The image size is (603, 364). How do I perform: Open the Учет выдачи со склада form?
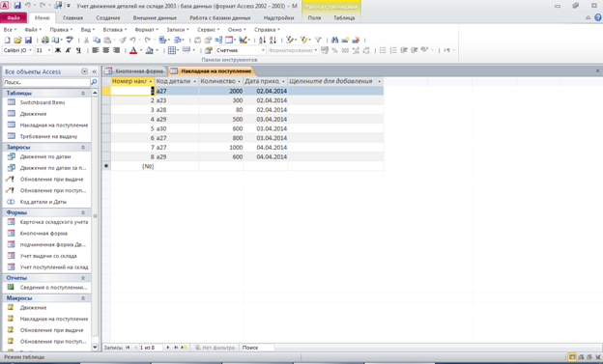(x=48, y=256)
